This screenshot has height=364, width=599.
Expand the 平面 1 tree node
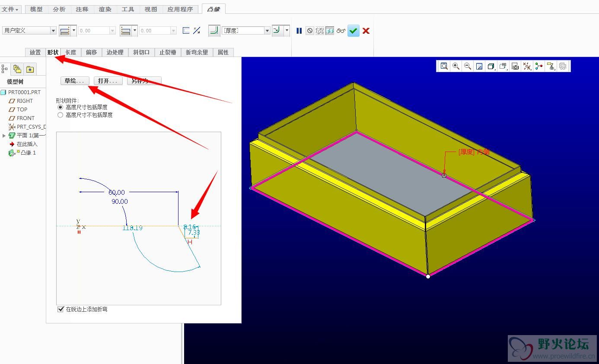pos(4,136)
